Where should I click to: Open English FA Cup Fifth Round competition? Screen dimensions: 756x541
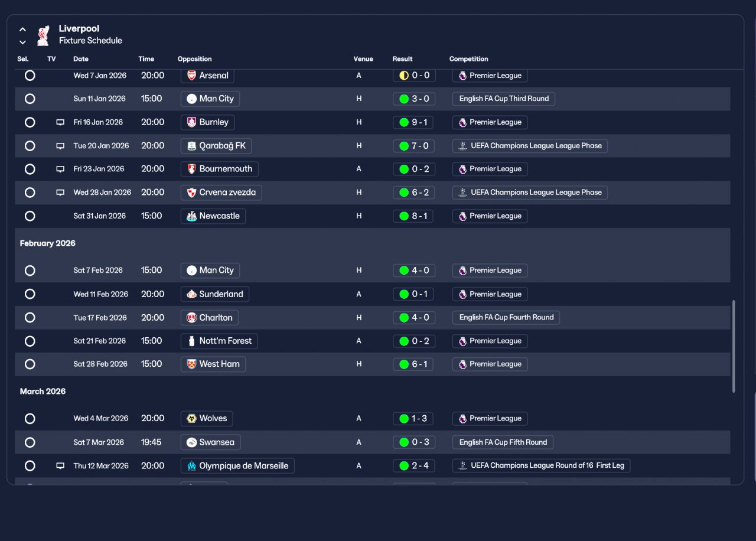pos(503,442)
